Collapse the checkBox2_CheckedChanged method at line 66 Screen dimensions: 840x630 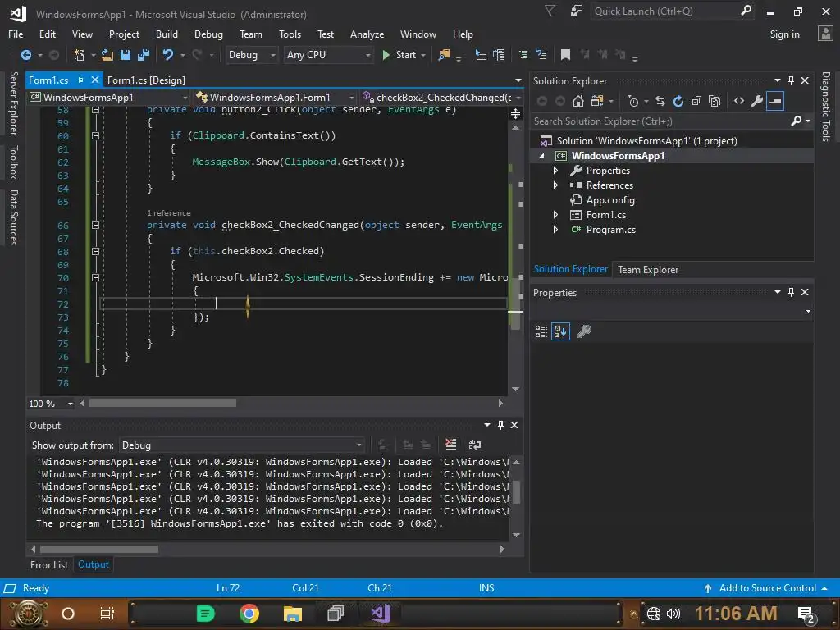tap(95, 226)
